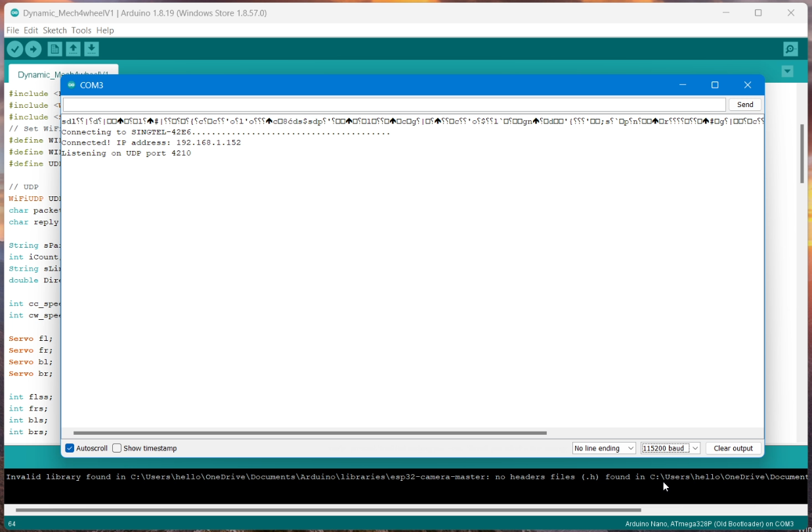This screenshot has height=532, width=812.
Task: Open the tab options dropdown arrow
Action: click(x=788, y=72)
